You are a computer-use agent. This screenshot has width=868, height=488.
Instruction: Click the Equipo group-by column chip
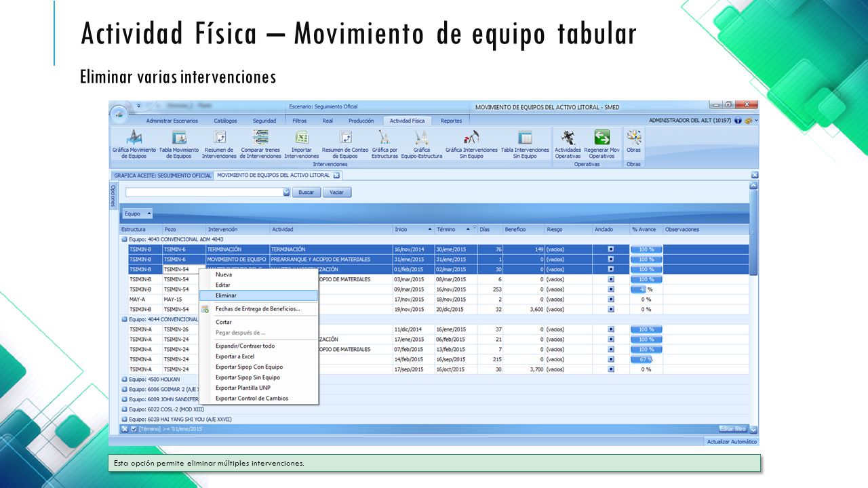[137, 213]
